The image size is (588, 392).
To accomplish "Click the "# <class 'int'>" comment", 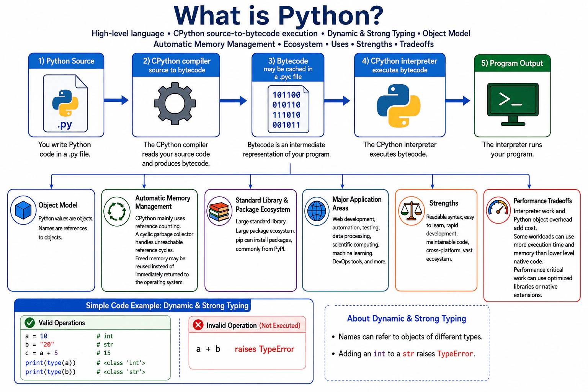I will point(121,363).
